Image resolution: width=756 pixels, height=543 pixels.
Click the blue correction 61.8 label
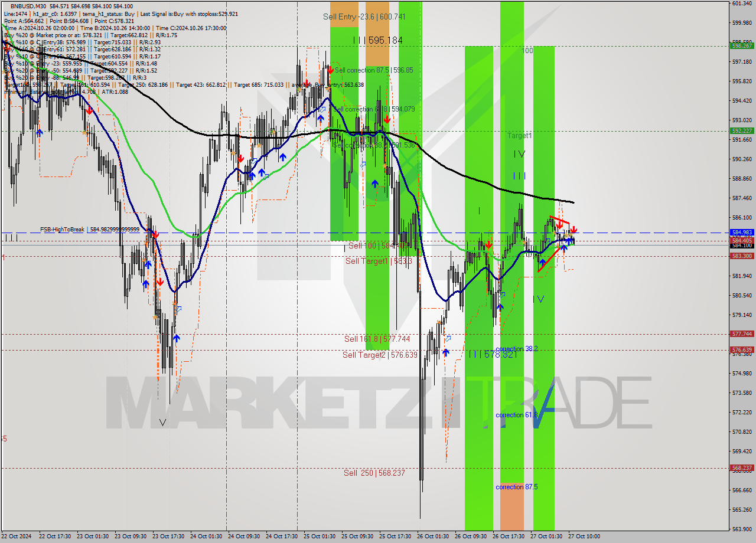pos(517,415)
